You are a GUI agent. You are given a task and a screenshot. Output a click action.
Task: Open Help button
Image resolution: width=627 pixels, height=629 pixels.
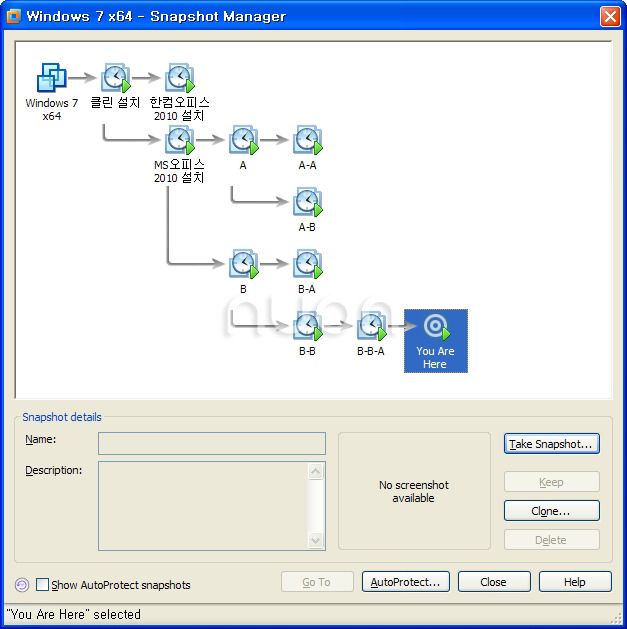point(575,582)
